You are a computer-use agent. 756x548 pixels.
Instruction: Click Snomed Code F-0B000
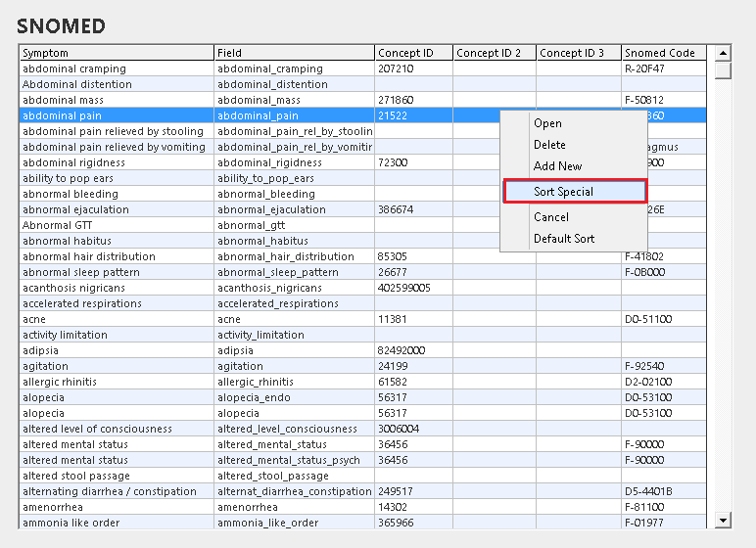click(664, 272)
